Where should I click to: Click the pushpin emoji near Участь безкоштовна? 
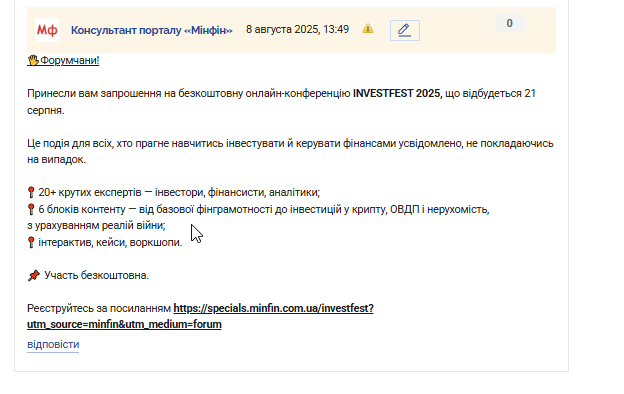[34, 275]
